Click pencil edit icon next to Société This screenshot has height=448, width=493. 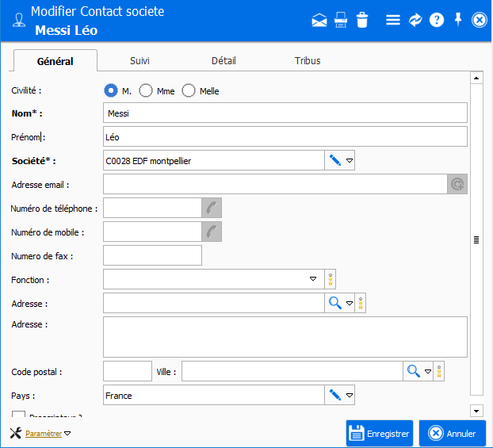(x=335, y=161)
